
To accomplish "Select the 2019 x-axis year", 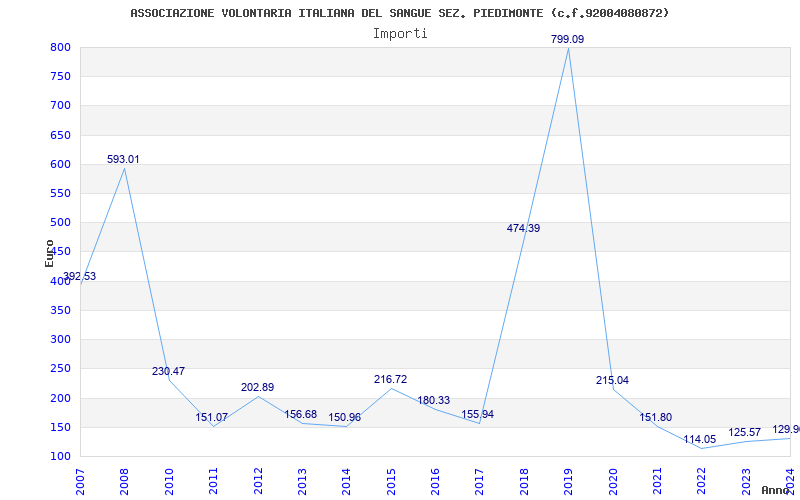I will (568, 482).
